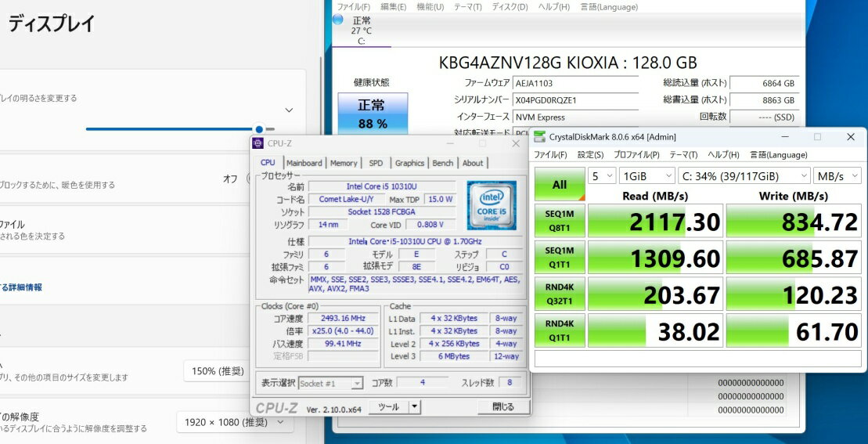Image resolution: width=868 pixels, height=444 pixels.
Task: Click the blue disk status circle icon
Action: click(338, 20)
